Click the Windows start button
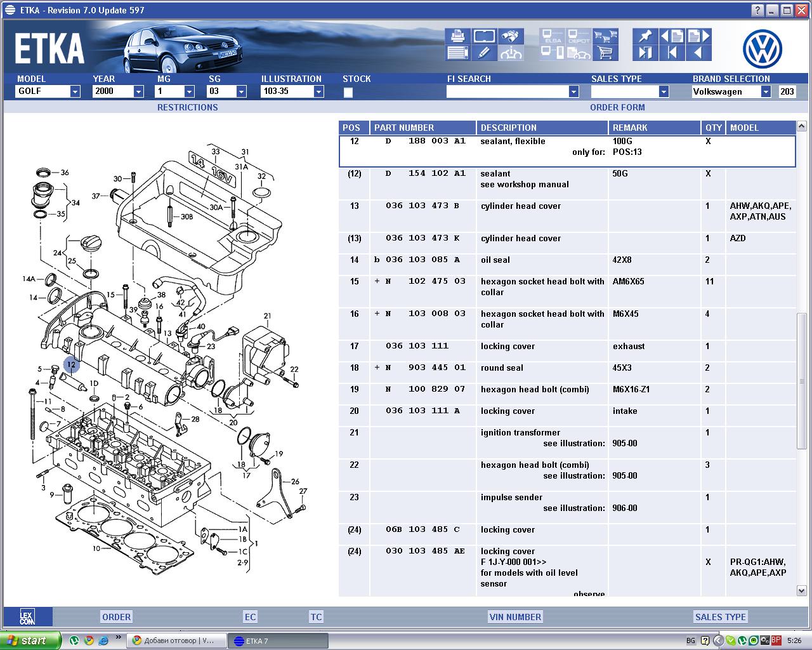 coord(30,640)
